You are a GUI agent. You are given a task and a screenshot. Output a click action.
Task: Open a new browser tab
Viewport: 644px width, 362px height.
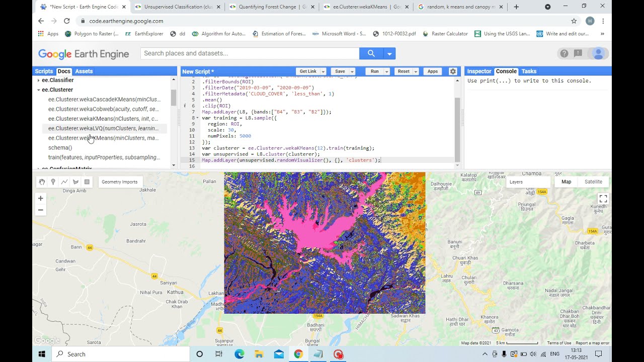[x=516, y=7]
